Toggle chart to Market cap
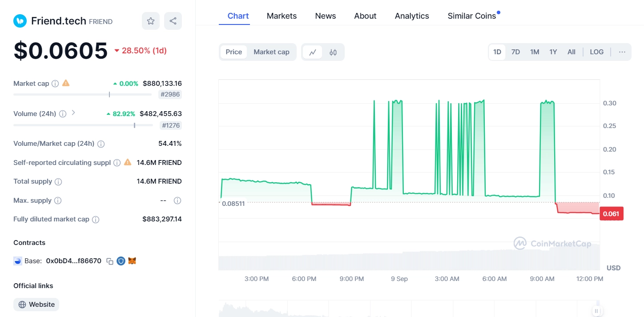This screenshot has width=644, height=317. click(271, 52)
